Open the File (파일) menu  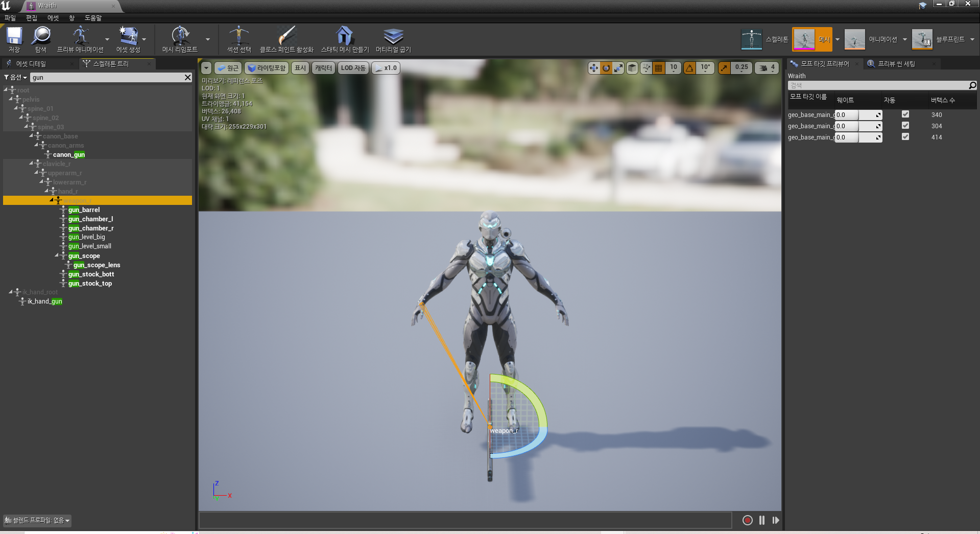(10, 18)
